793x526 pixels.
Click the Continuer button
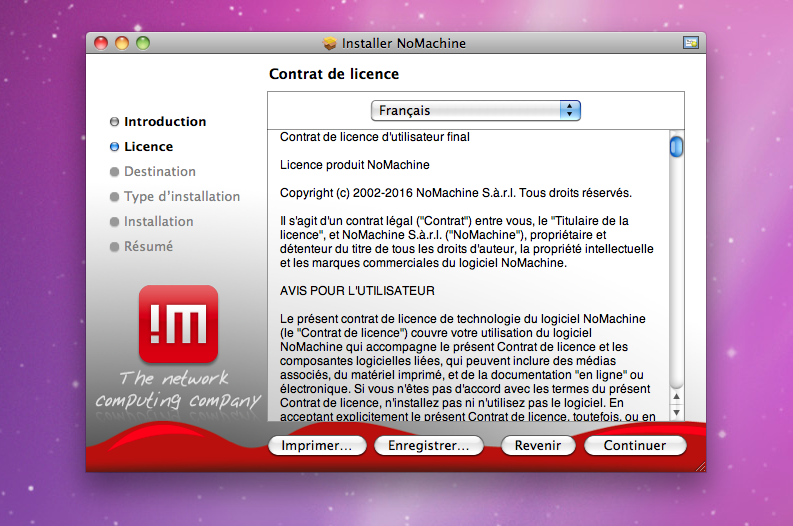[635, 446]
